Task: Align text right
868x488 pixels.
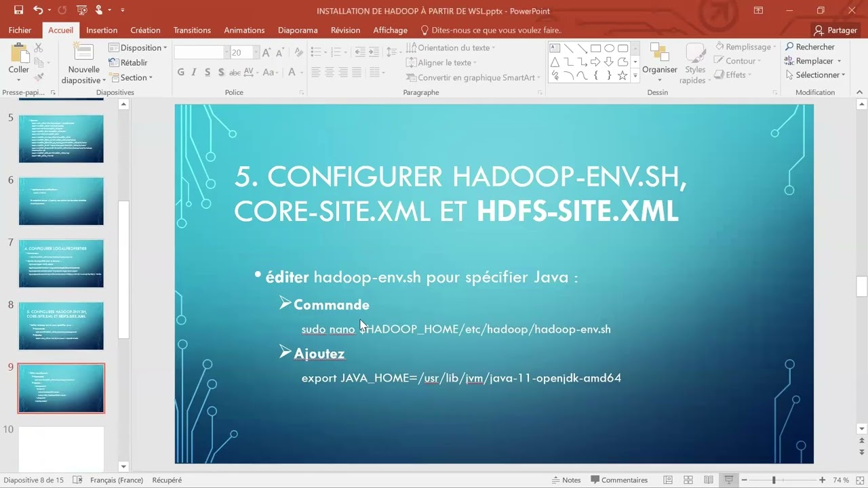Action: point(343,73)
